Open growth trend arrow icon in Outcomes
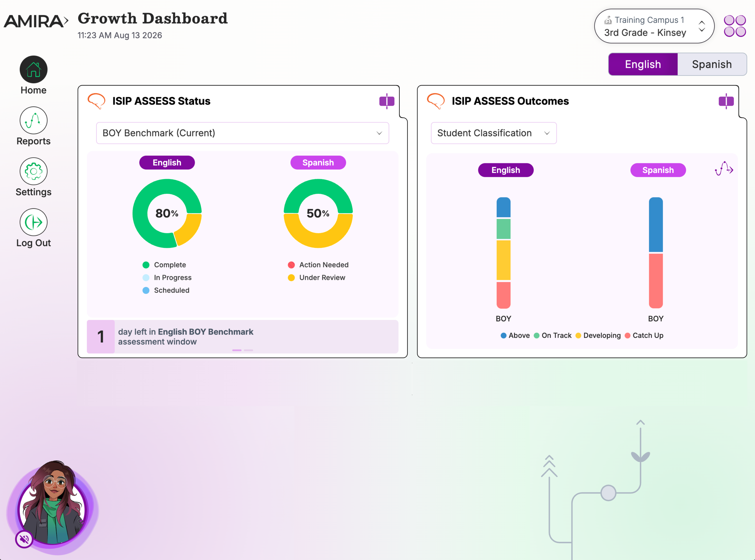 coord(724,168)
